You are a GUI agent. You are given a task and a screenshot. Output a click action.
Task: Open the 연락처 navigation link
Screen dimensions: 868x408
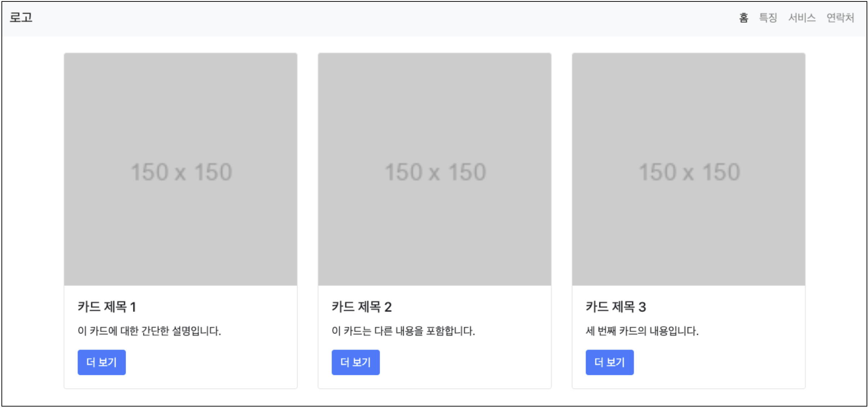coord(840,18)
